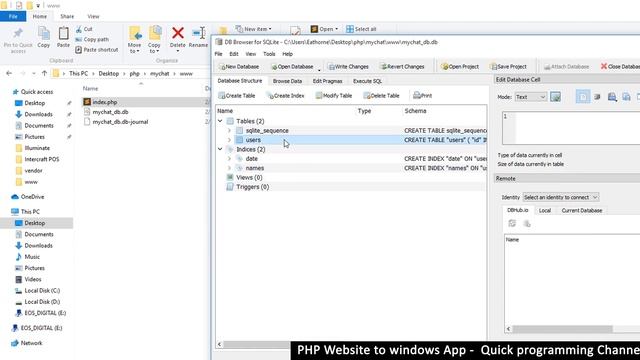Click Close Database toolbar button

coord(620,67)
